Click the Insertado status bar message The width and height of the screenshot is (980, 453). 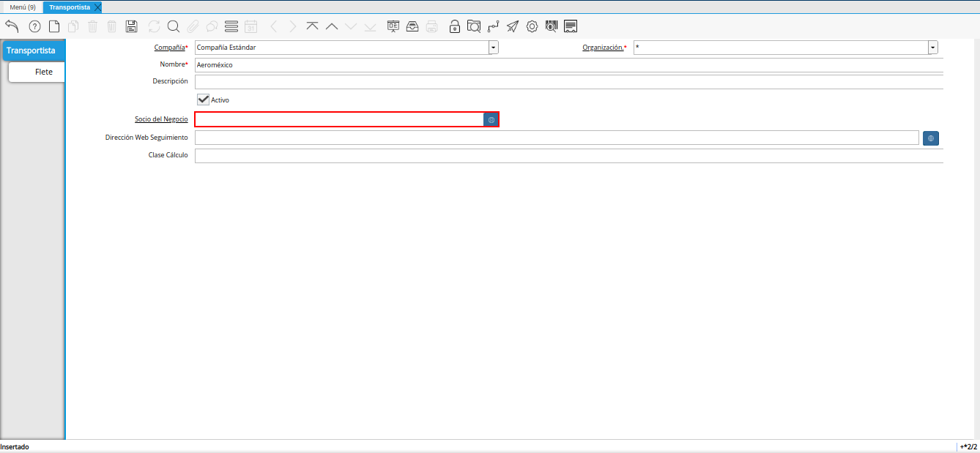[x=15, y=446]
